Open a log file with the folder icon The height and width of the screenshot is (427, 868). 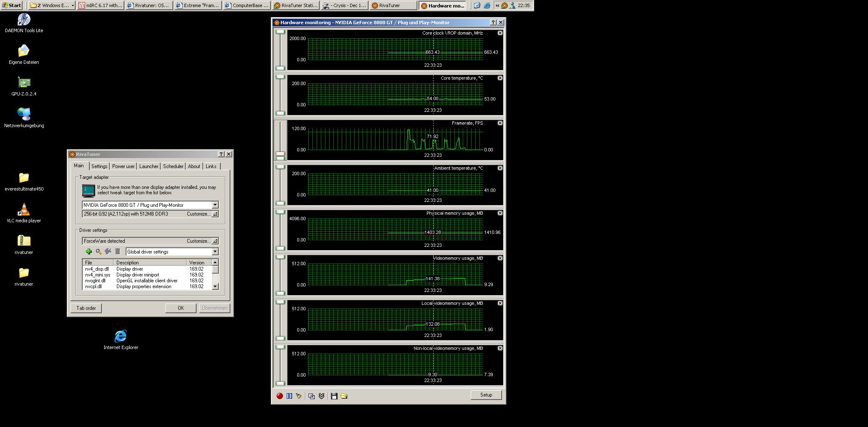(344, 396)
